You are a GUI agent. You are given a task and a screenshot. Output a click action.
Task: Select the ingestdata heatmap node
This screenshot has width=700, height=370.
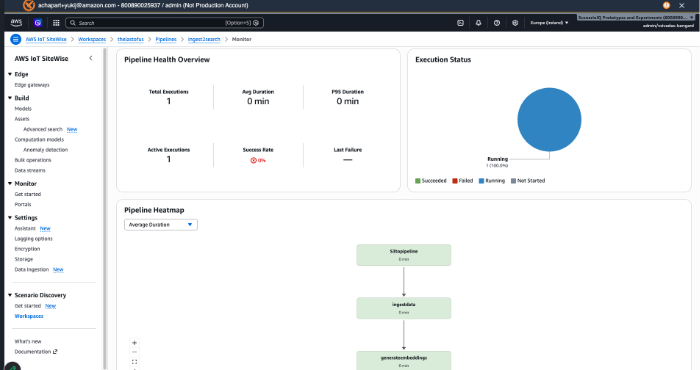(404, 308)
